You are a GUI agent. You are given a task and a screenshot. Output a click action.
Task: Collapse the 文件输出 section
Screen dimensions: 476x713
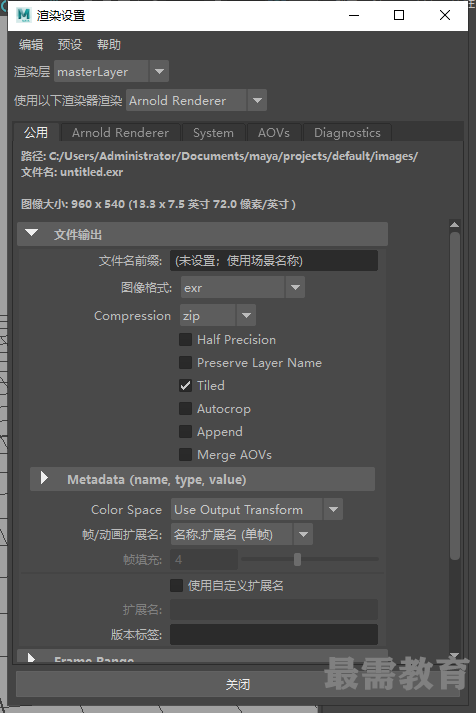pos(202,234)
